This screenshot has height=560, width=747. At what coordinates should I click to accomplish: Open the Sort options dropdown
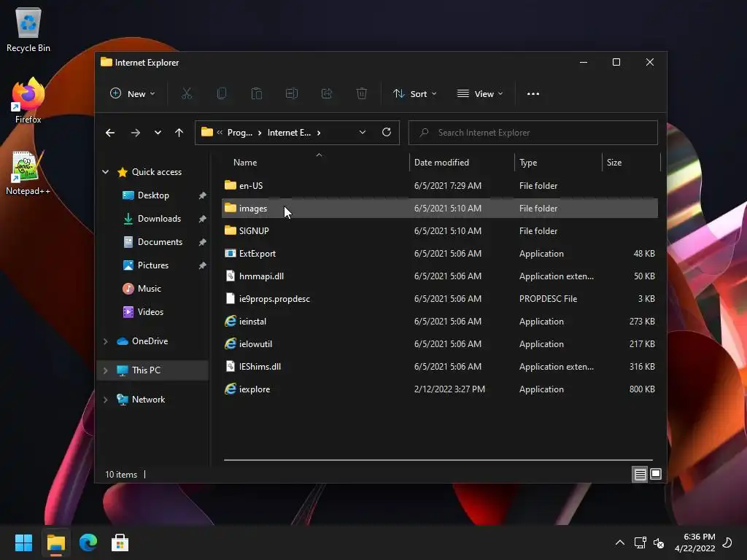coord(414,94)
